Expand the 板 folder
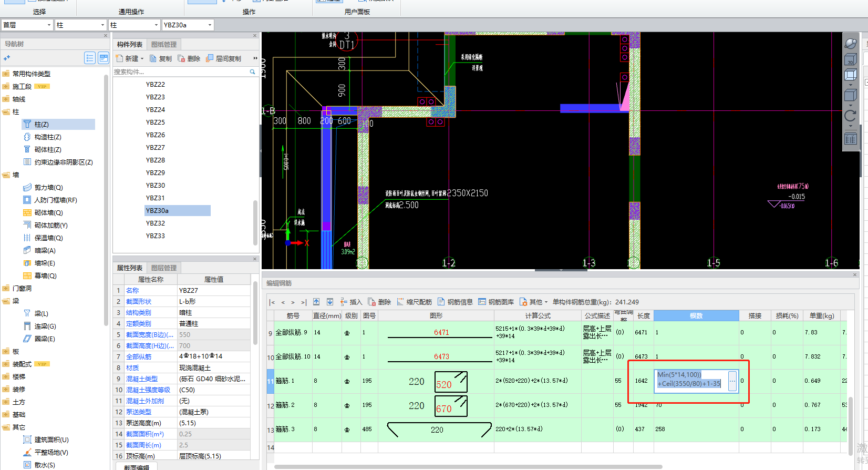This screenshot has height=470, width=868. (x=6, y=352)
